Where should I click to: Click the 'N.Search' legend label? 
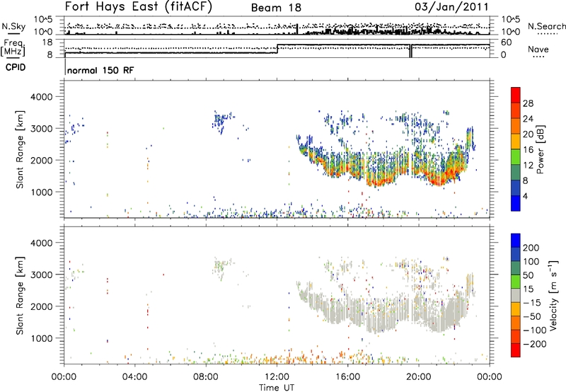[546, 26]
